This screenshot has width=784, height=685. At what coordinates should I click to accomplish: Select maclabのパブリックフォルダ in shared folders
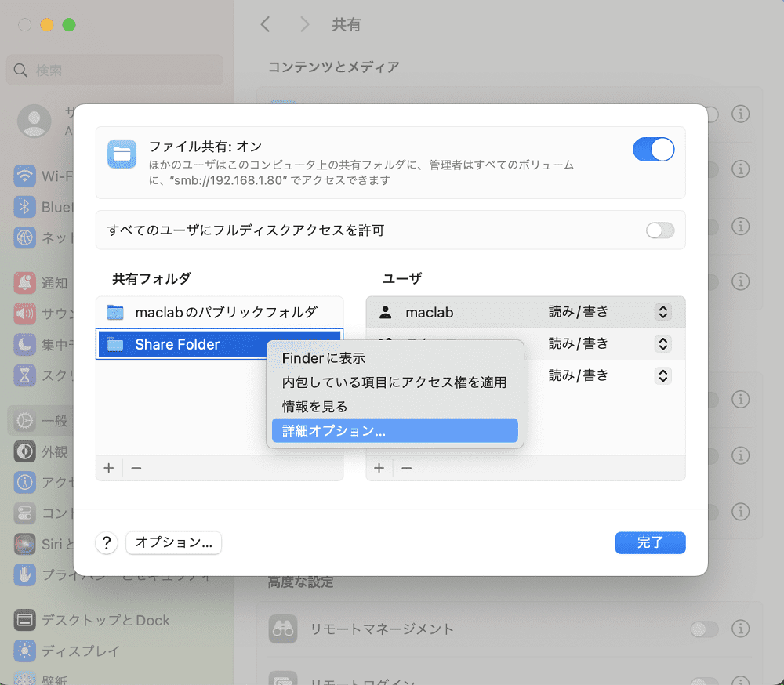[220, 313]
